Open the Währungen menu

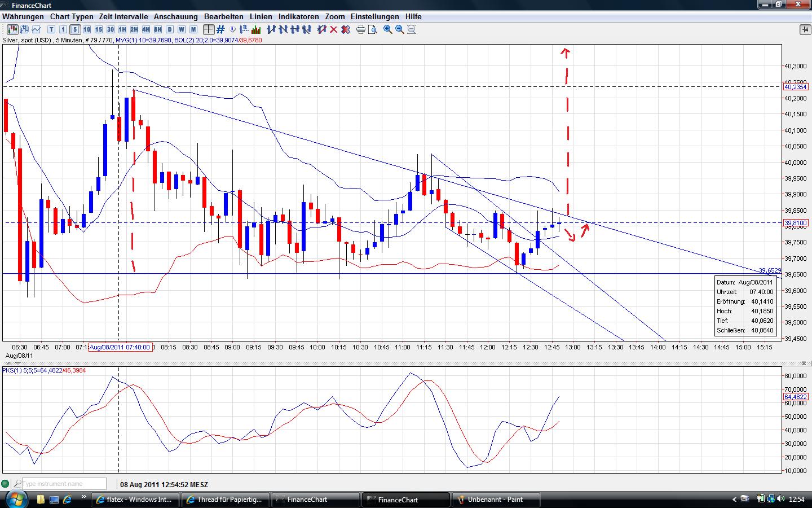pyautogui.click(x=23, y=16)
